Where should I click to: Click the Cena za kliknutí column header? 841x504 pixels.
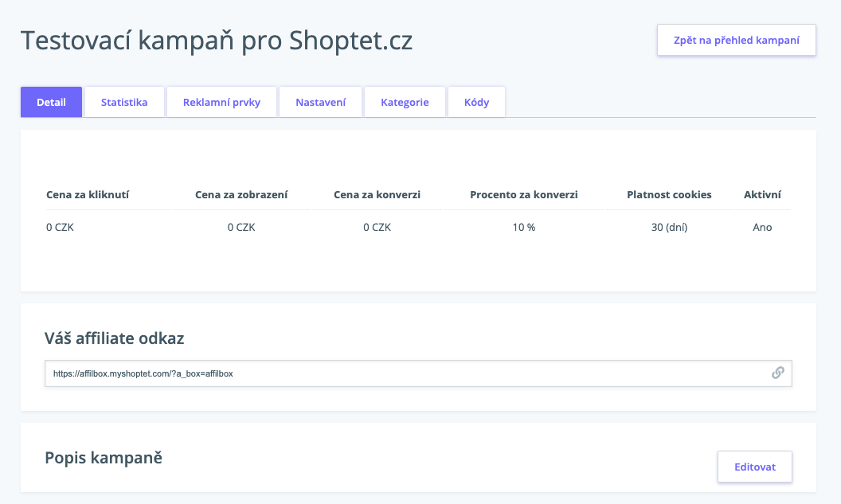[88, 194]
